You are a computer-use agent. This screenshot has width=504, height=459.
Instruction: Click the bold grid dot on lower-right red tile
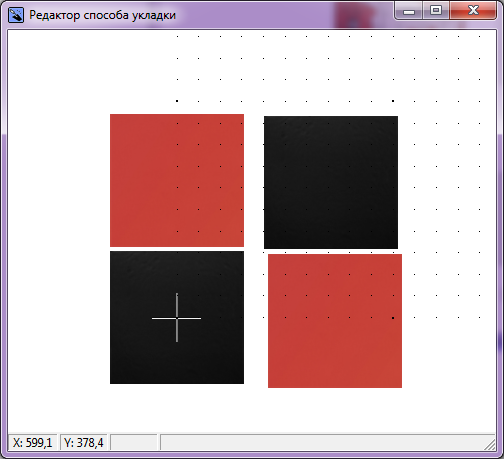point(393,318)
